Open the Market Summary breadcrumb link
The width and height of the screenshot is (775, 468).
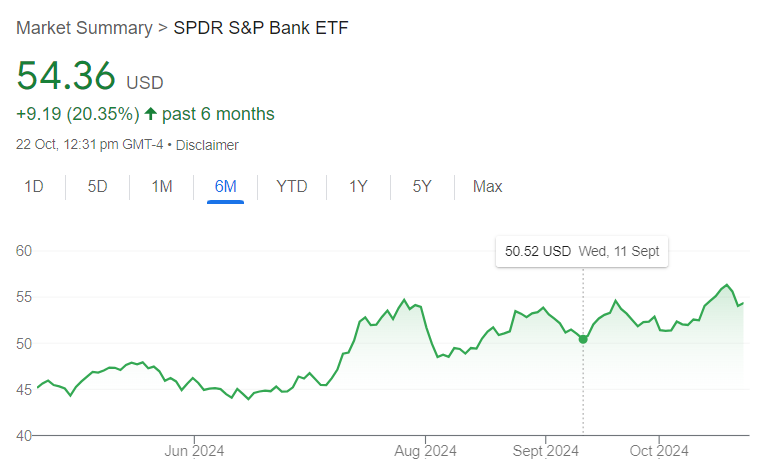(84, 27)
